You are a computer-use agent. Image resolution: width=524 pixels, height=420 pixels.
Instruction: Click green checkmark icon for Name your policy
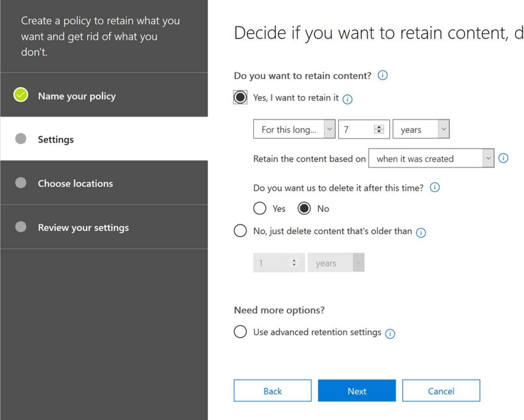coord(20,95)
